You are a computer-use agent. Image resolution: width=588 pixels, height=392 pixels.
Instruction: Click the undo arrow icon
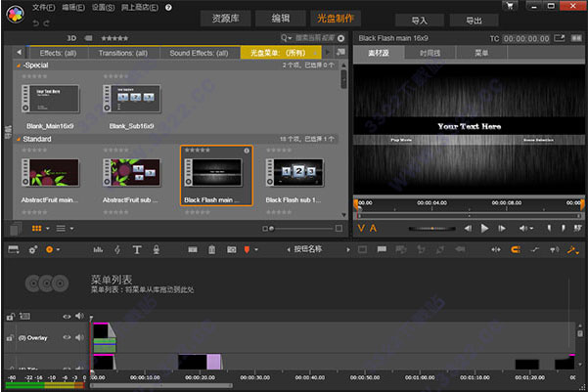pos(35,23)
